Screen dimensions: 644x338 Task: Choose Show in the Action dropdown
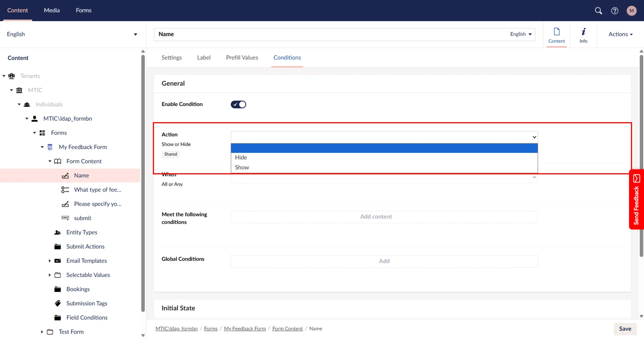[x=242, y=167]
